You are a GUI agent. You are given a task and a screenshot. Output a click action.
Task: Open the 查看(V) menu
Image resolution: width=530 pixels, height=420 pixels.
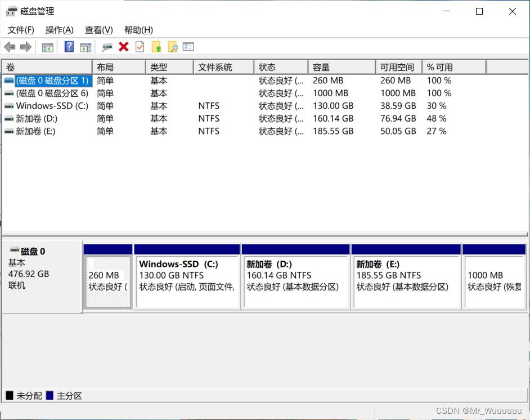point(98,30)
